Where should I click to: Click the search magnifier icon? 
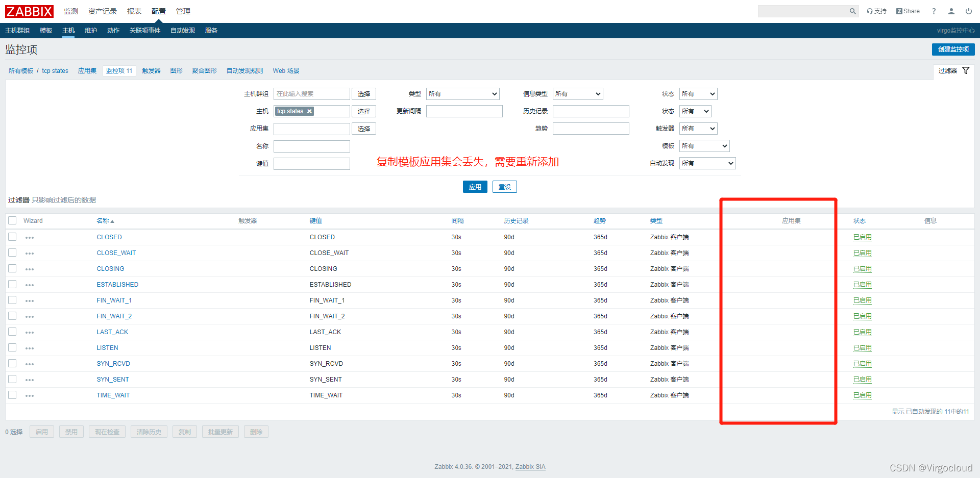[x=852, y=11]
